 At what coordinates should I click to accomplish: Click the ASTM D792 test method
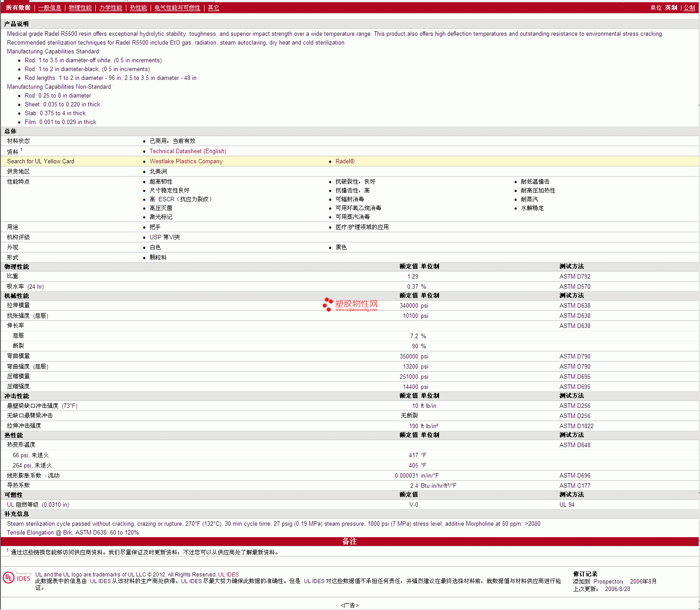pyautogui.click(x=575, y=276)
